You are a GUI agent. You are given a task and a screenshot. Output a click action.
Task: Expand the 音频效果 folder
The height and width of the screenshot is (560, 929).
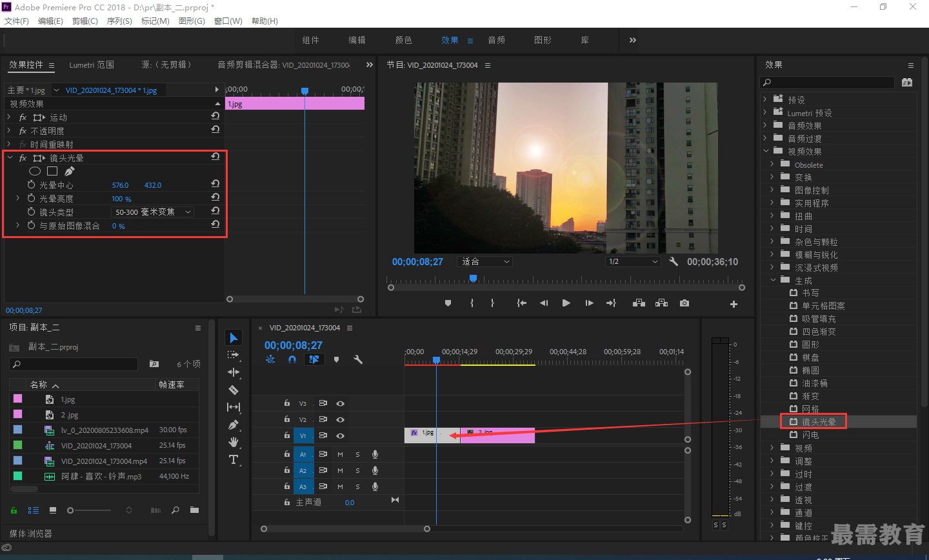click(765, 125)
